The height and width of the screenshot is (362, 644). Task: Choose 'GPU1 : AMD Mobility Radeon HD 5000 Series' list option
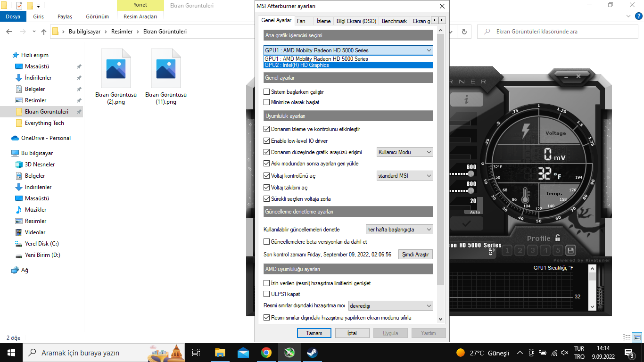348,59
